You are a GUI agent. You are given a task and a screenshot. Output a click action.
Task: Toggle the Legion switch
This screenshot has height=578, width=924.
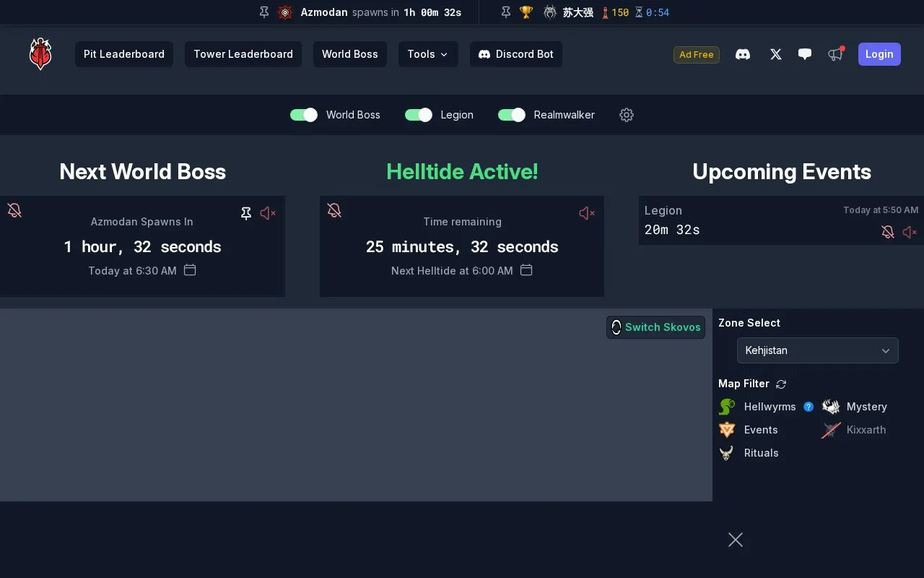click(419, 115)
